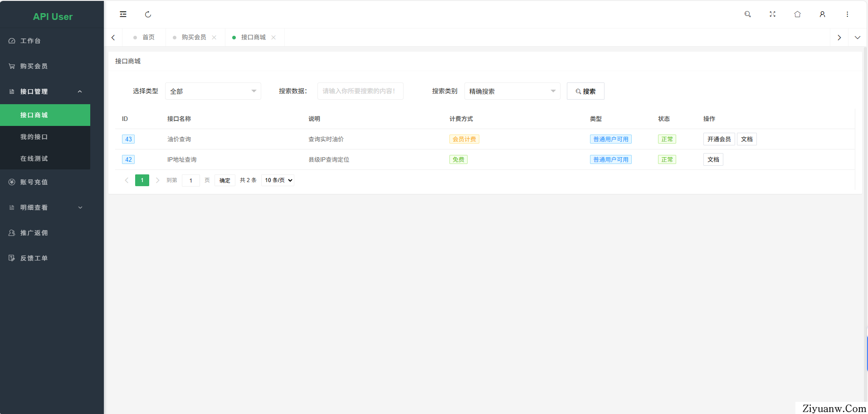Open the header search magnifier icon
868x414 pixels.
(747, 14)
